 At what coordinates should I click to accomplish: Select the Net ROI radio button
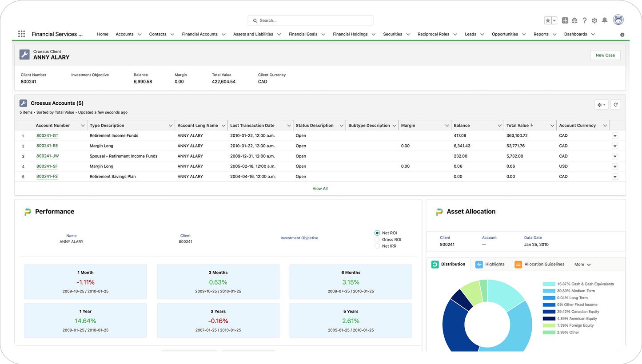[x=377, y=233]
